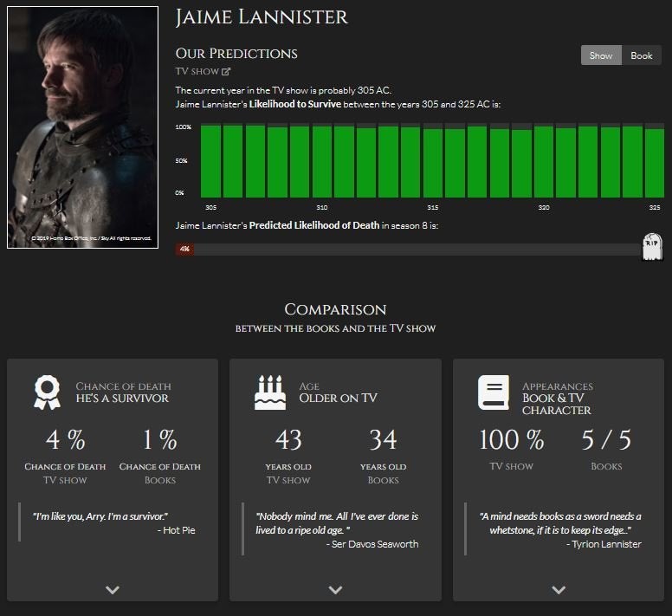Click '43' years old TV show value
The image size is (672, 616).
[288, 439]
